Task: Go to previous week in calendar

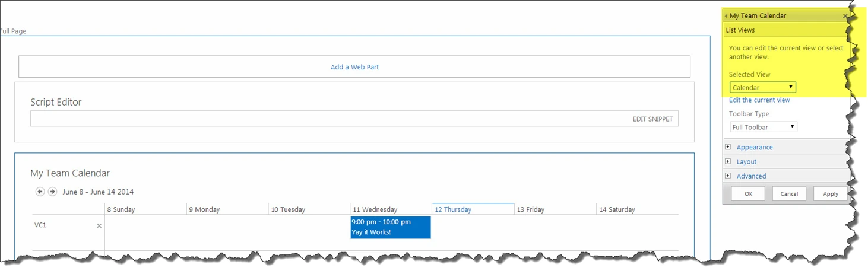Action: click(40, 192)
